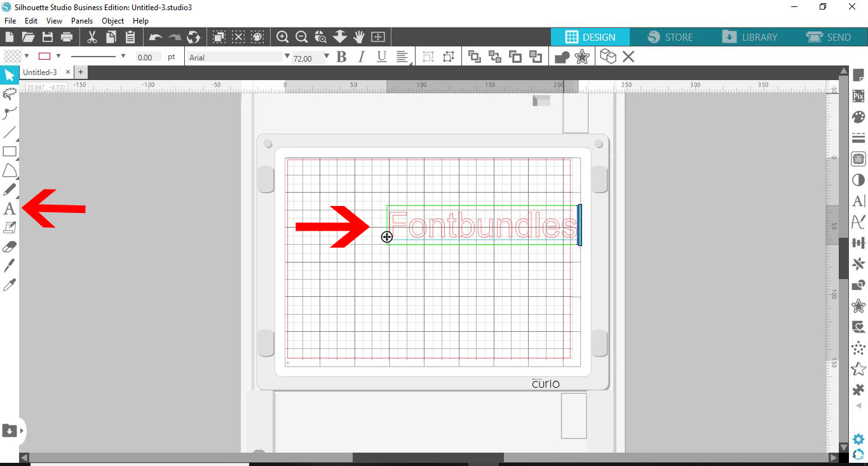The height and width of the screenshot is (466, 868).
Task: Open the line color dropdown arrow
Action: (x=58, y=57)
